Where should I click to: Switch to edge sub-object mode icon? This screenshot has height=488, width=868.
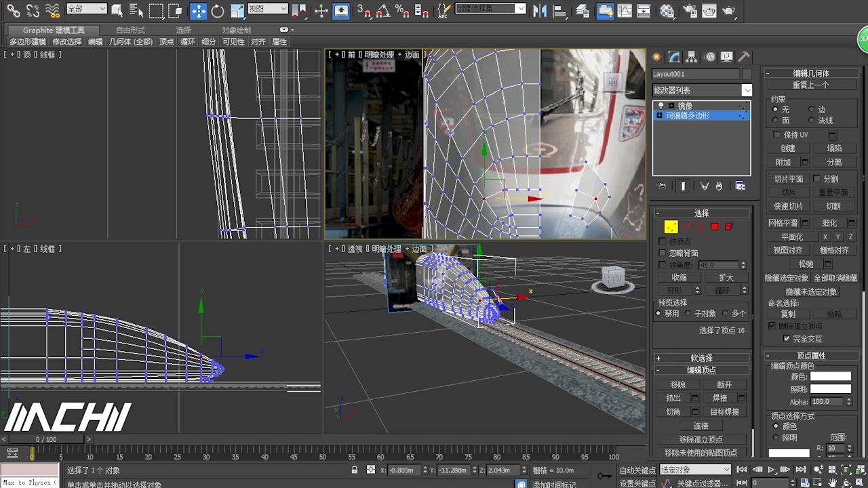[686, 226]
